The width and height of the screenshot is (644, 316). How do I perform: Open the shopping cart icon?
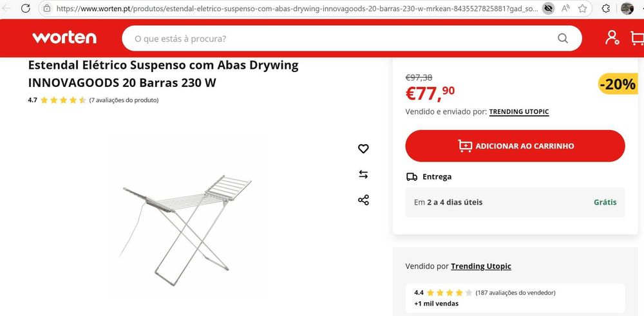click(x=638, y=38)
